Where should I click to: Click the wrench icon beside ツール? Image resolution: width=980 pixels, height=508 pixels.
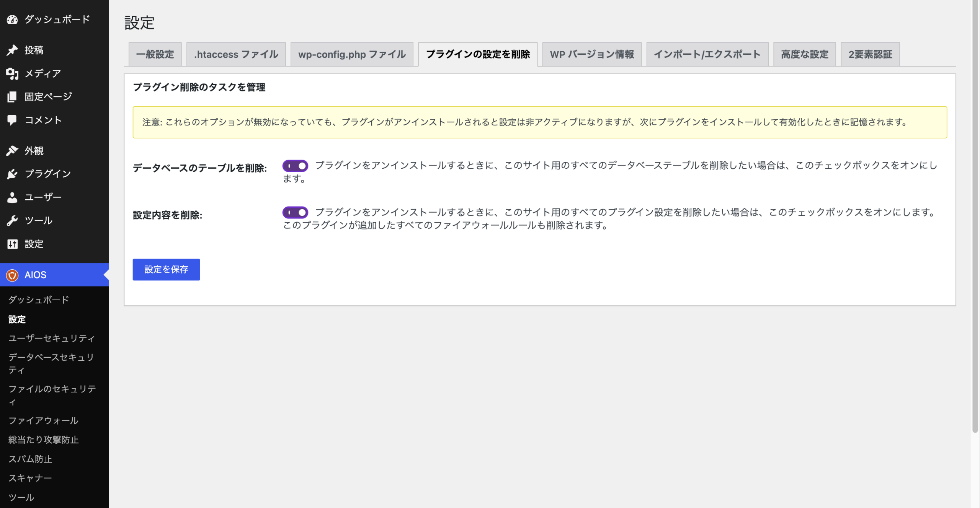click(x=12, y=221)
